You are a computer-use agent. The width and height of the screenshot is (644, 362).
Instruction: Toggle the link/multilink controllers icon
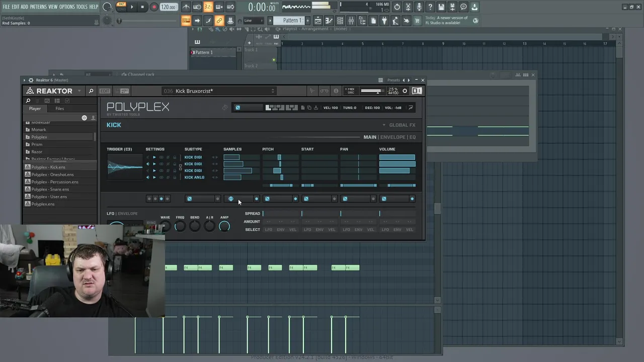coord(219,21)
